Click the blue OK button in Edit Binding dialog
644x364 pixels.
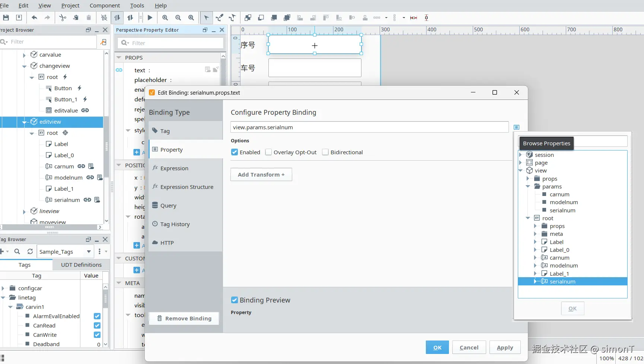click(437, 347)
